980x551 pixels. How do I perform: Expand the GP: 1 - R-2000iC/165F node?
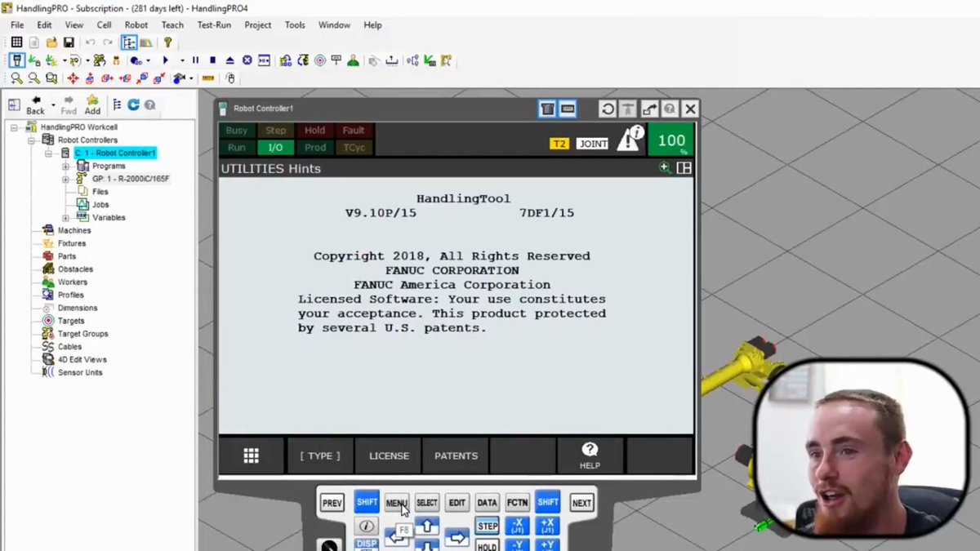[65, 179]
